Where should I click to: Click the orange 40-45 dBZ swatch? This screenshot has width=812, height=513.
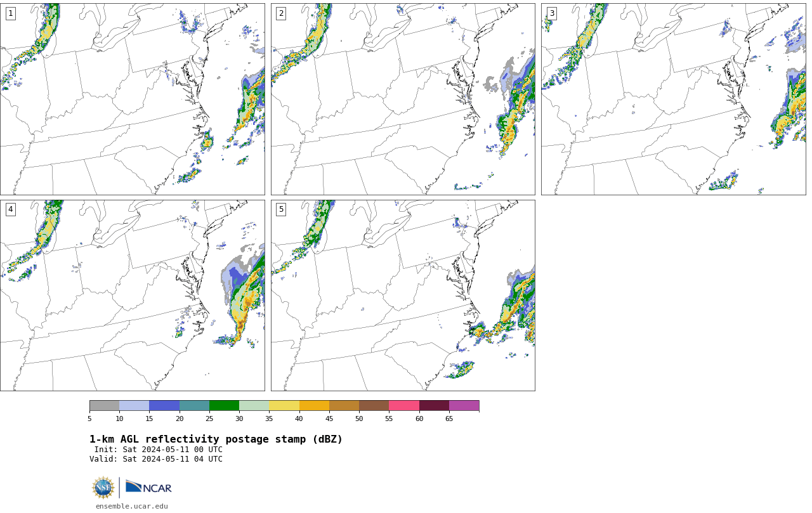click(314, 406)
